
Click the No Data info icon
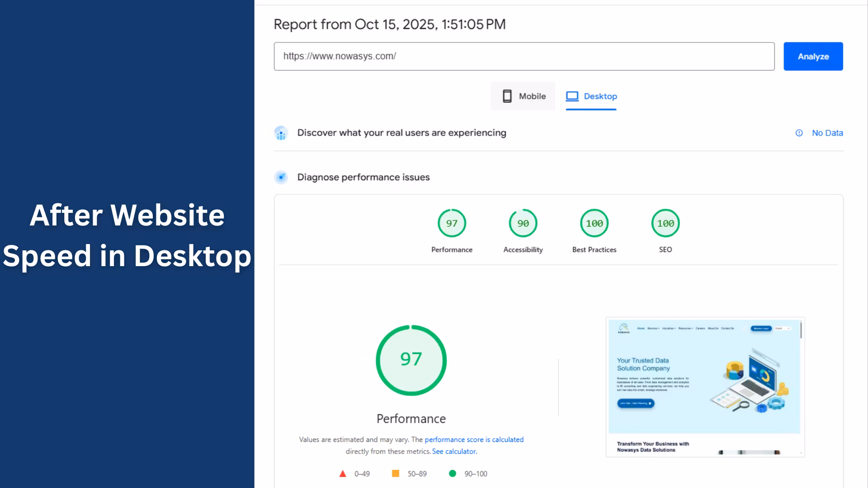[x=799, y=133]
